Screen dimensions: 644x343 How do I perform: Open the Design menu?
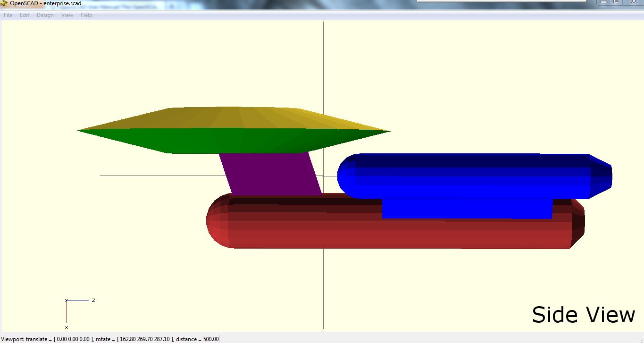tap(45, 15)
